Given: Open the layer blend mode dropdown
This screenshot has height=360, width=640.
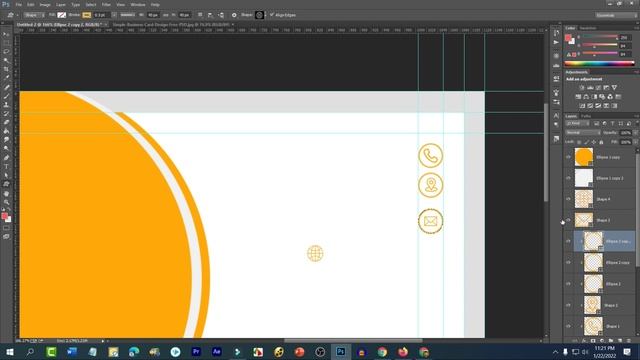Looking at the screenshot, I should coord(582,133).
